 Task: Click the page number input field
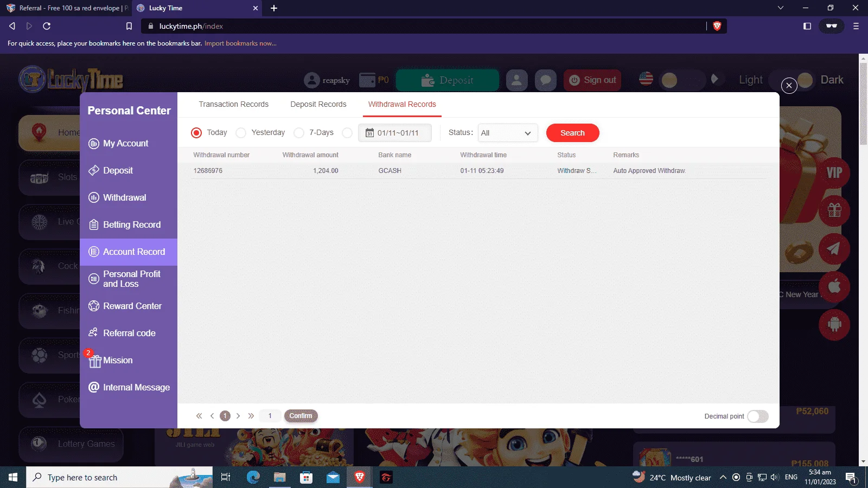coord(270,416)
